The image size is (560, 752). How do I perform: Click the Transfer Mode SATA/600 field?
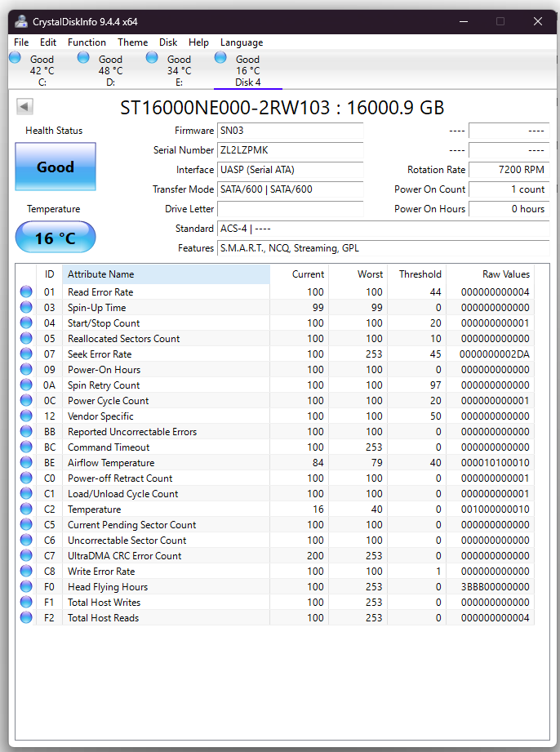tap(291, 189)
